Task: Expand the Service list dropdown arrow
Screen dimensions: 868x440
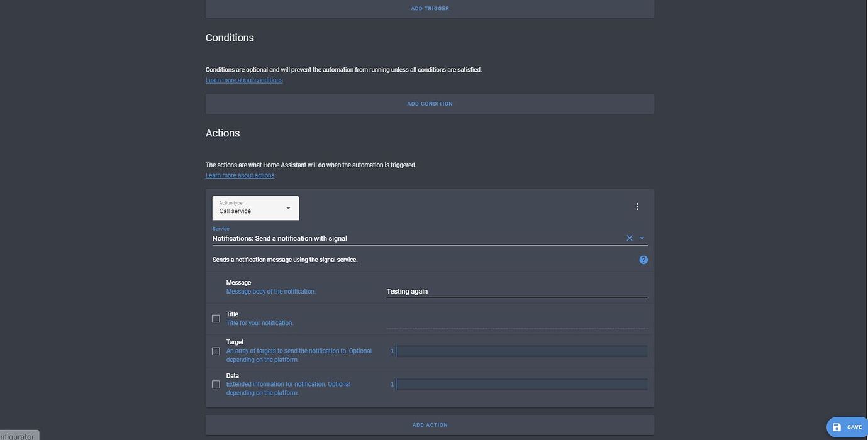Action: (x=642, y=238)
